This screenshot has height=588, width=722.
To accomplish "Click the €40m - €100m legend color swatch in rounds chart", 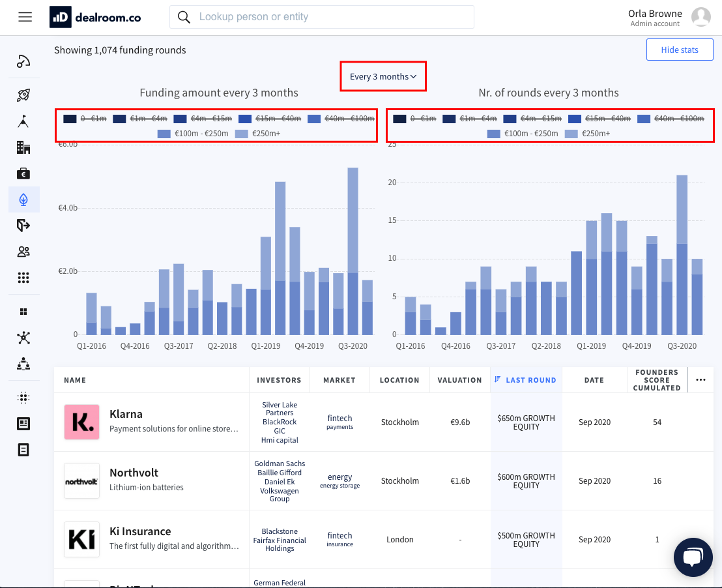I will click(x=643, y=119).
